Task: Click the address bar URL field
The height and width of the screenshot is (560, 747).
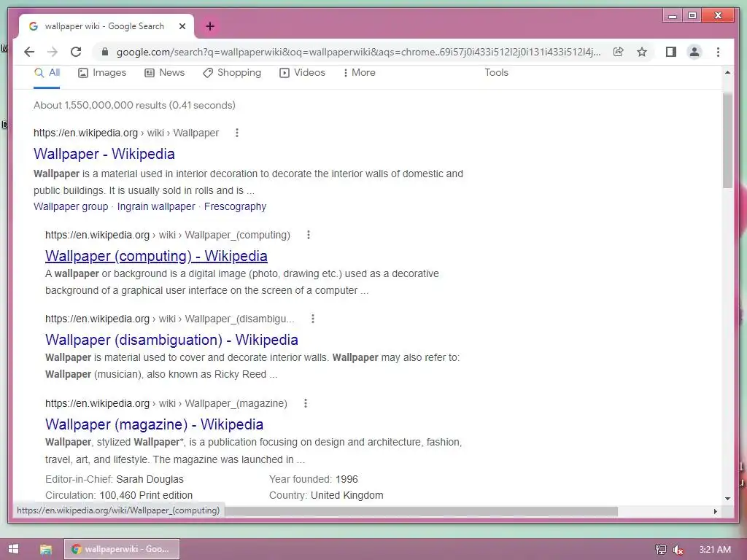Action: click(x=358, y=52)
